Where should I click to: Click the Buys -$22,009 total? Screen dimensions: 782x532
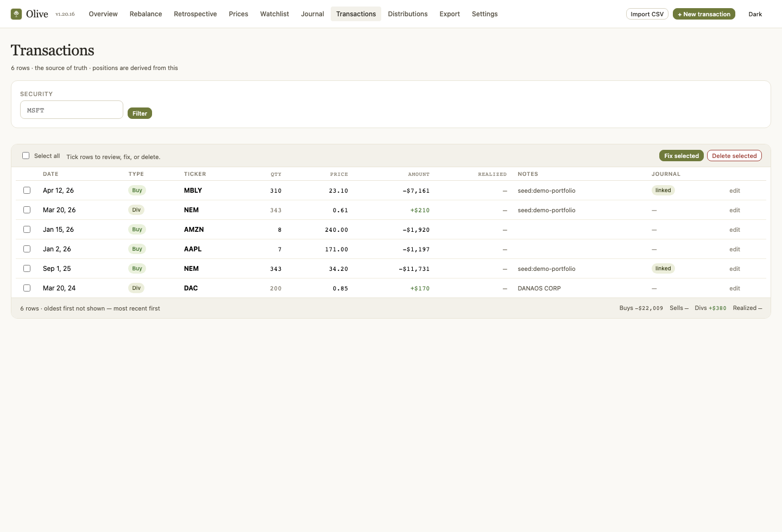point(641,308)
